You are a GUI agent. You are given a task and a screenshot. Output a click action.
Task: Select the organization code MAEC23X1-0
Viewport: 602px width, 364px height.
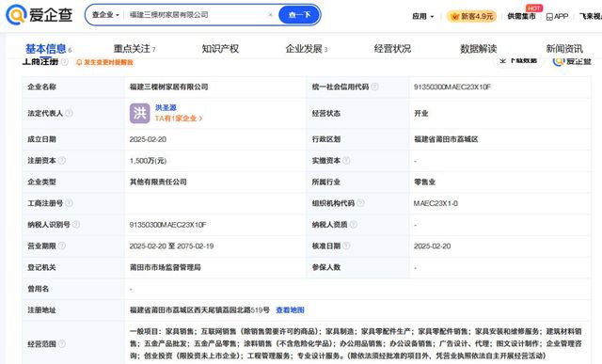click(436, 203)
